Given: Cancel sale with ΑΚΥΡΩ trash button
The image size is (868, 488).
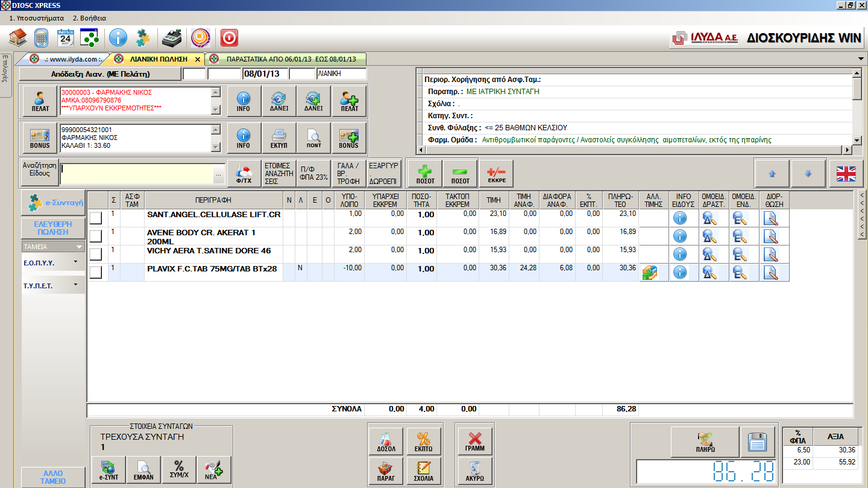Looking at the screenshot, I should 475,471.
